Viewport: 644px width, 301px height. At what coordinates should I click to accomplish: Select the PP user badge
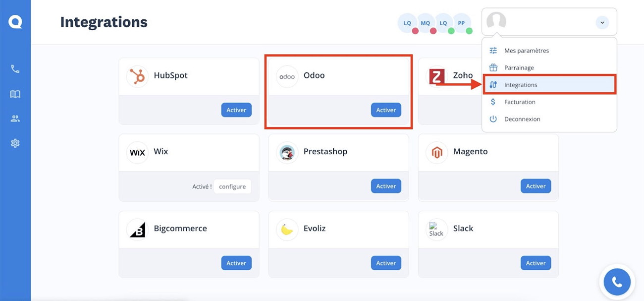pos(462,23)
